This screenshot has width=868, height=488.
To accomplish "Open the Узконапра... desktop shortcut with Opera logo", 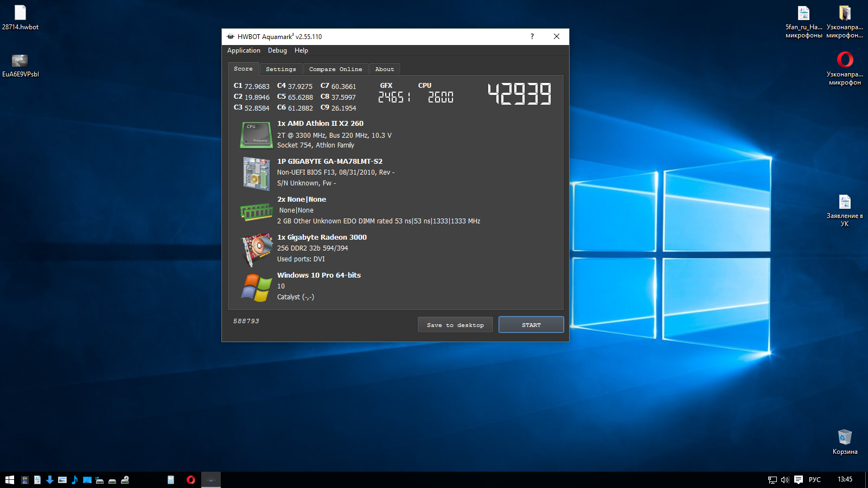I will click(x=845, y=68).
